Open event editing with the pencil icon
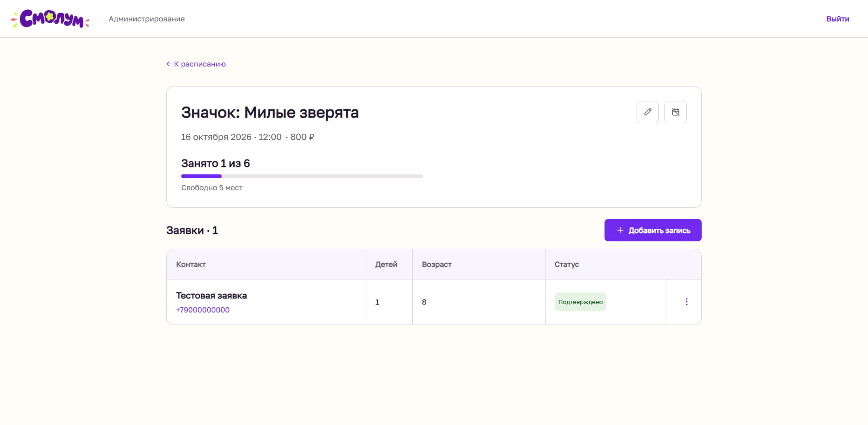The width and height of the screenshot is (868, 425). [x=647, y=112]
